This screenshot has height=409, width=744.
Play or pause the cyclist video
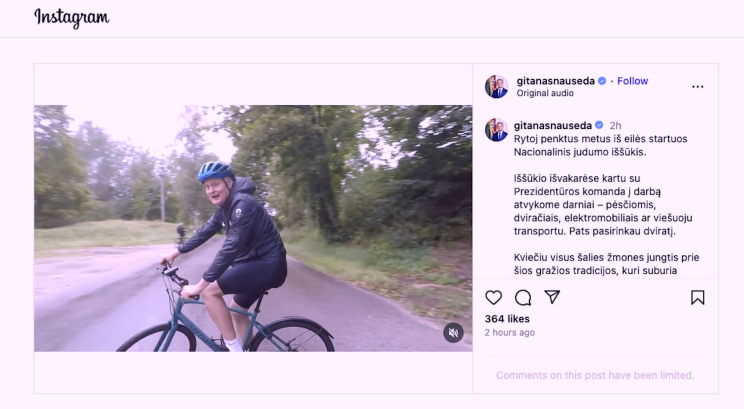point(253,228)
